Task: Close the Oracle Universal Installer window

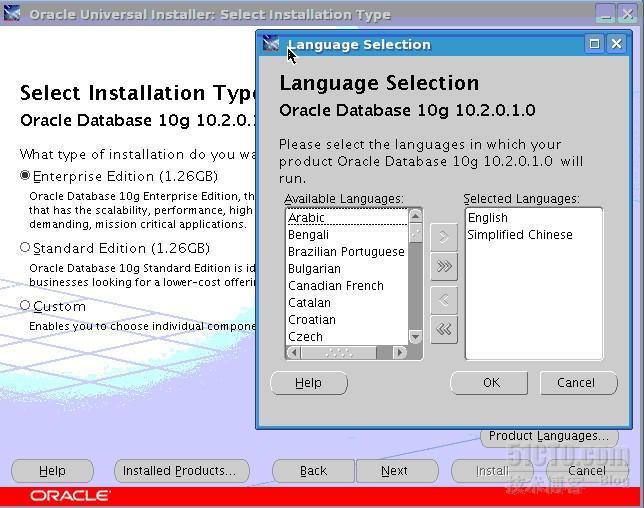Action: 628,14
